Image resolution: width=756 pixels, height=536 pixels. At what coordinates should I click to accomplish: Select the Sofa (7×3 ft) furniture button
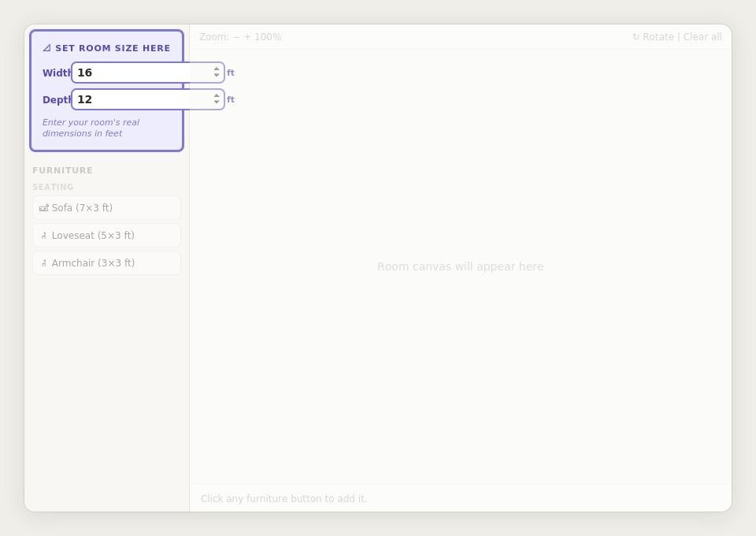(106, 207)
